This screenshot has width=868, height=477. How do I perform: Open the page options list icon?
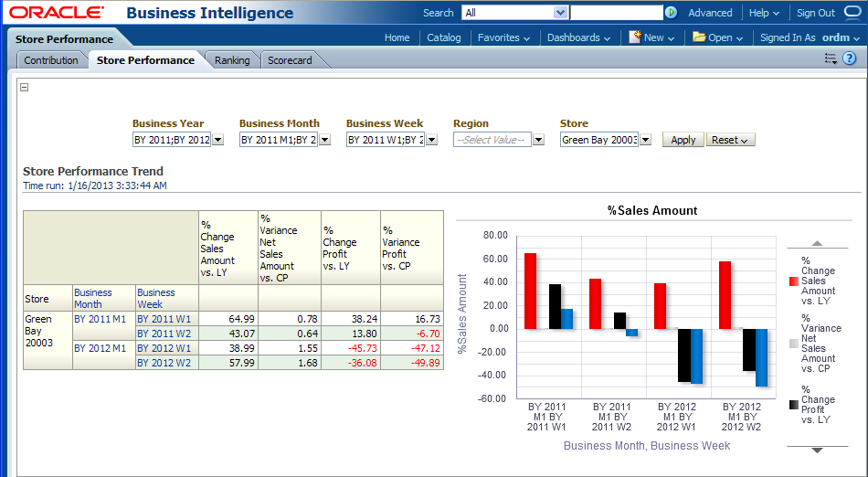coord(830,58)
